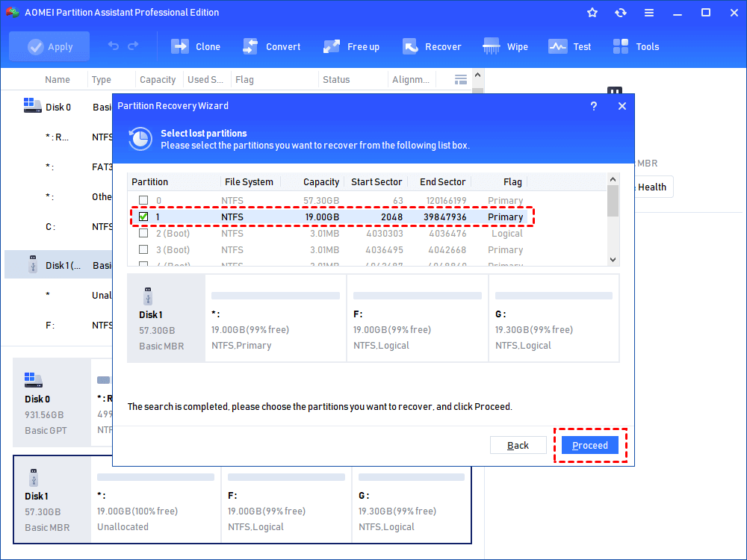
Task: Open the Convert menu
Action: coord(272,46)
